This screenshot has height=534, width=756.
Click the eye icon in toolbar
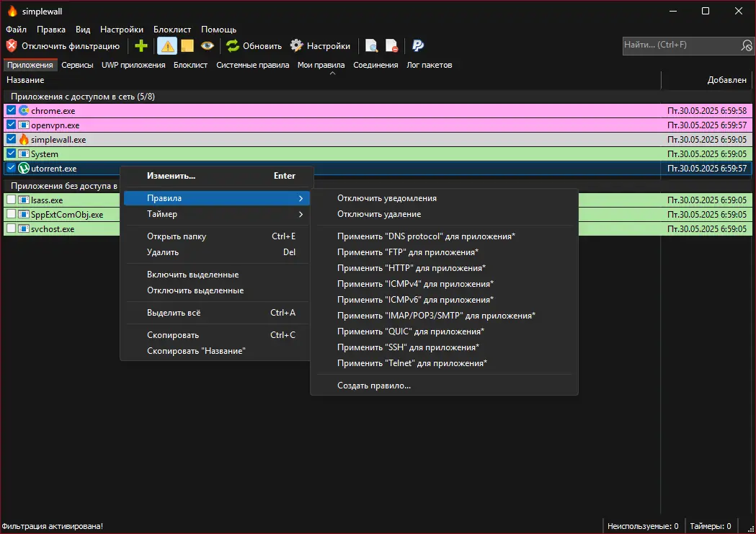pyautogui.click(x=207, y=46)
